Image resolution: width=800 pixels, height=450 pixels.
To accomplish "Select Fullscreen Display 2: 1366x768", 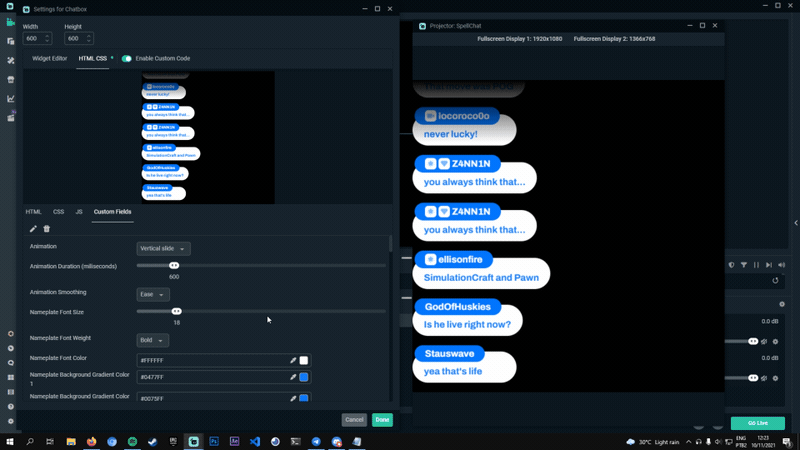I will click(x=614, y=39).
